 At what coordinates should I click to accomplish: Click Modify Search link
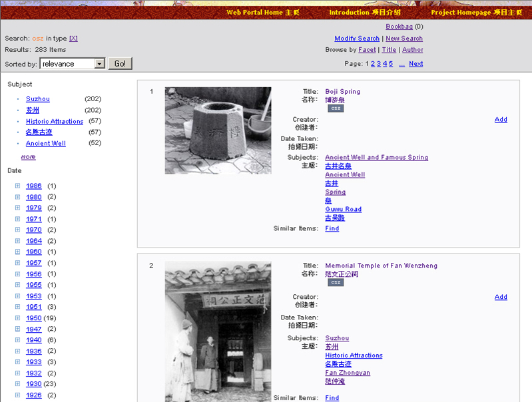tap(356, 39)
